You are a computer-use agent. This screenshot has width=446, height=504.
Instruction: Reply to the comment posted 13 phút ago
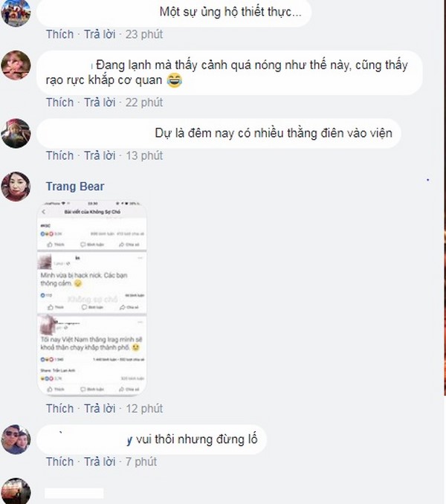[100, 155]
